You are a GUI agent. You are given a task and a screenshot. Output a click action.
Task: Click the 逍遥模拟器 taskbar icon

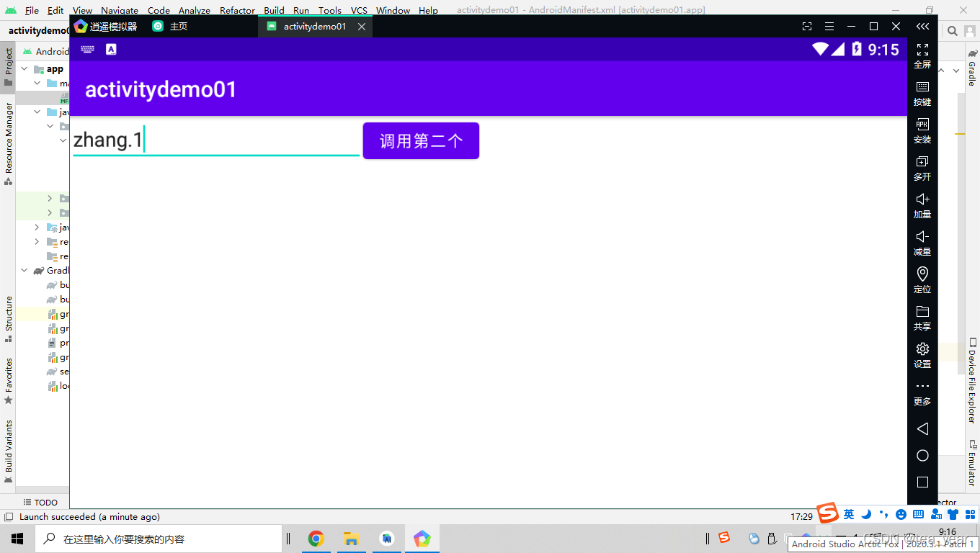(x=422, y=539)
